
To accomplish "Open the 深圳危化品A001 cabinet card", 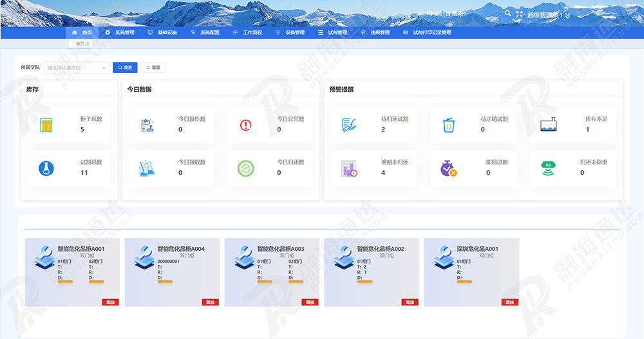I will point(471,273).
